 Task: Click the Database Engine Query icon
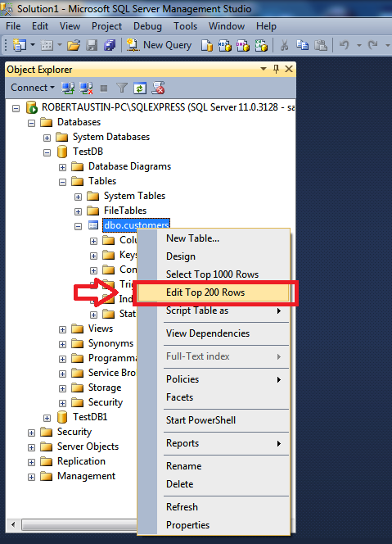pos(207,45)
